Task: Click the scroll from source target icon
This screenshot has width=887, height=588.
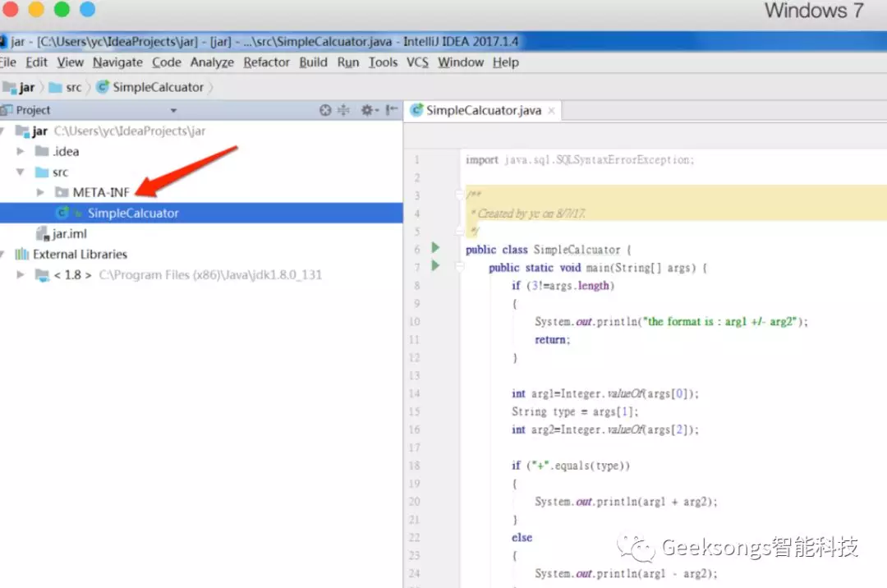Action: pos(325,110)
